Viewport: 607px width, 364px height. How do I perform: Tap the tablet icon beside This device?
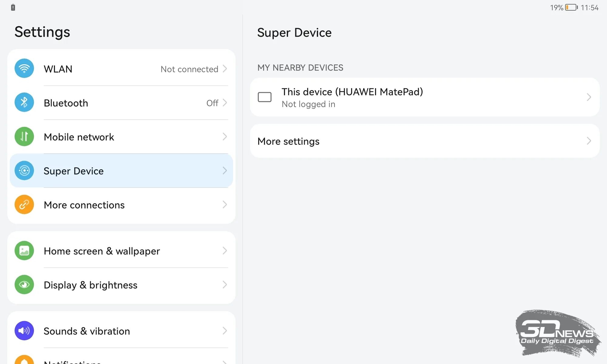(264, 97)
